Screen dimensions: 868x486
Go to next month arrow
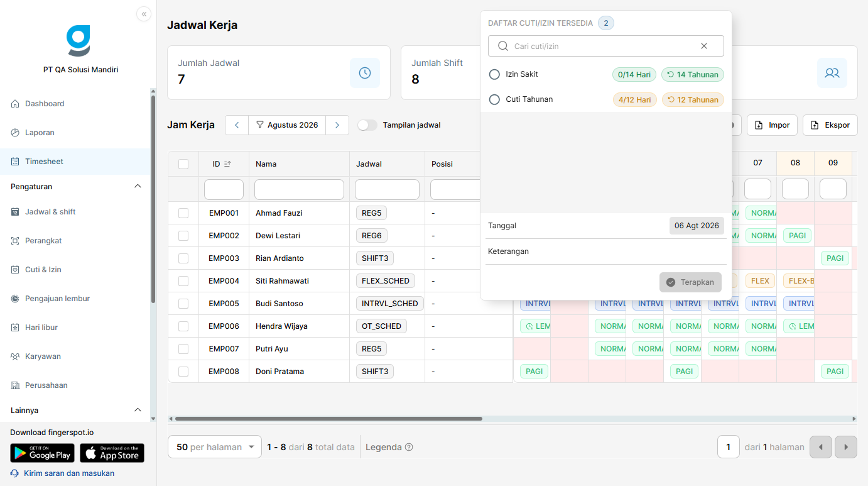[x=337, y=125]
